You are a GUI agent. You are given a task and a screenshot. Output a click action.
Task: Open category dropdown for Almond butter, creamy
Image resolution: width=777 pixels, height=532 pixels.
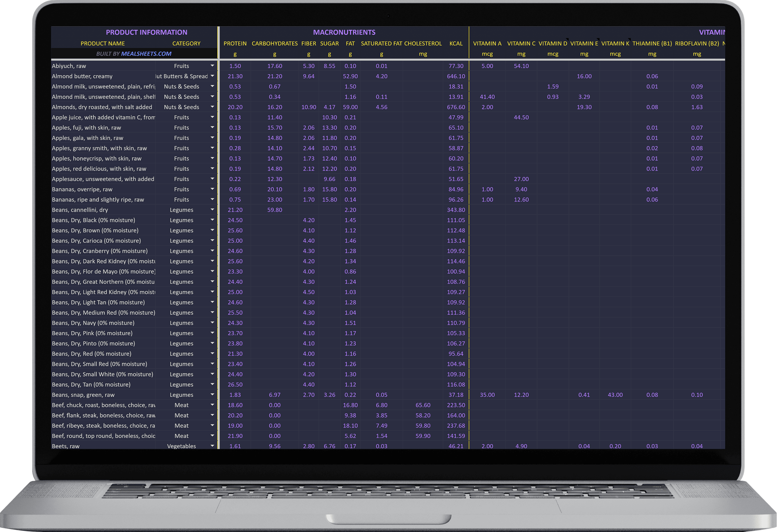212,76
